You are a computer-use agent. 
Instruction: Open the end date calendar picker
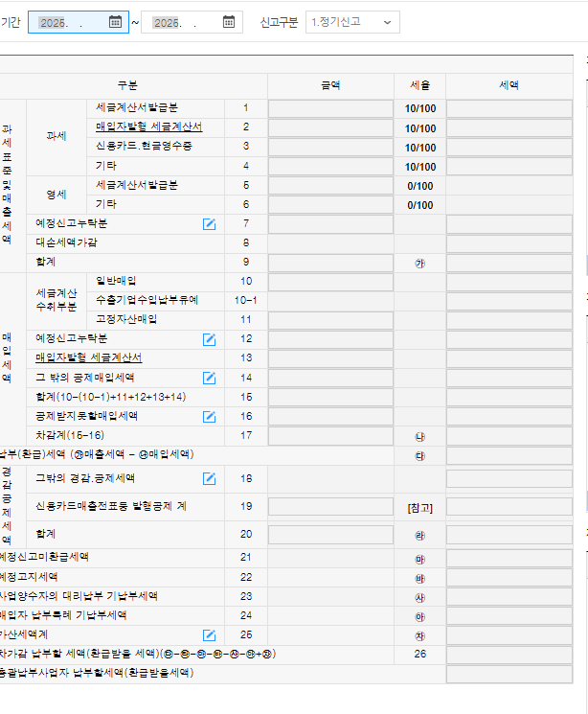point(229,22)
